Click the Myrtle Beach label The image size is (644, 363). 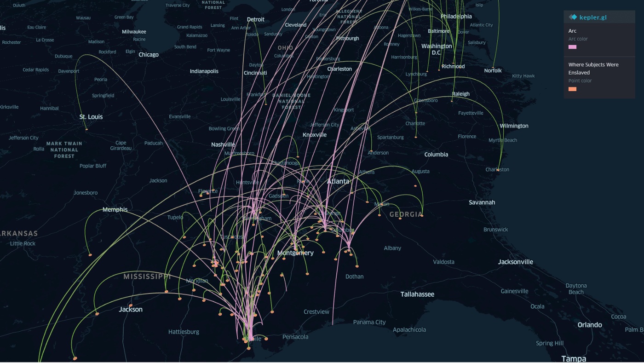[503, 140]
